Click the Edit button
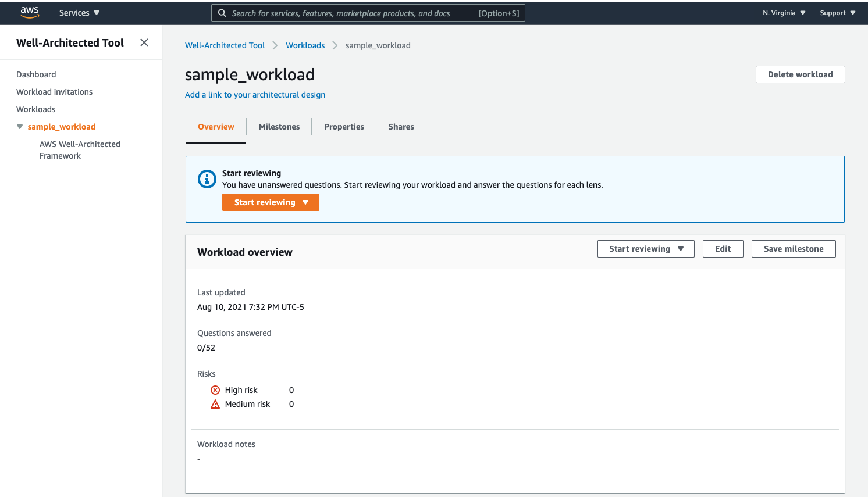Screen dimensions: 868x497 point(723,249)
